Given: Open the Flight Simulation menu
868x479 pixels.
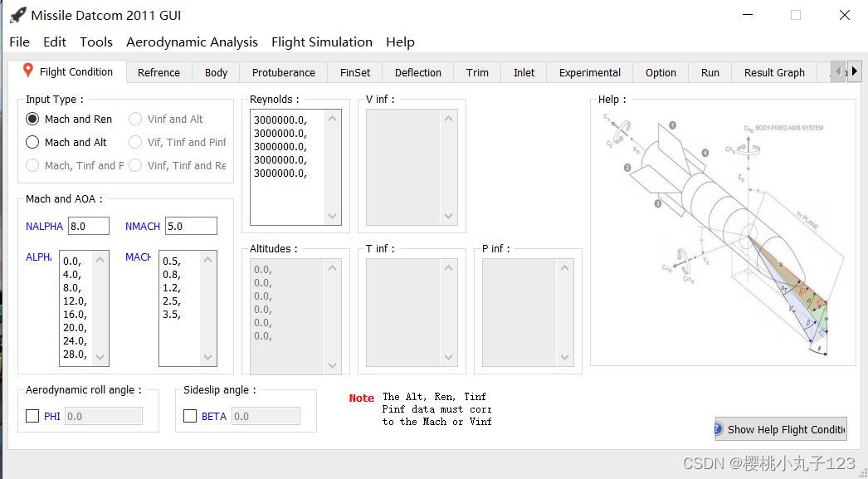Looking at the screenshot, I should coord(322,42).
